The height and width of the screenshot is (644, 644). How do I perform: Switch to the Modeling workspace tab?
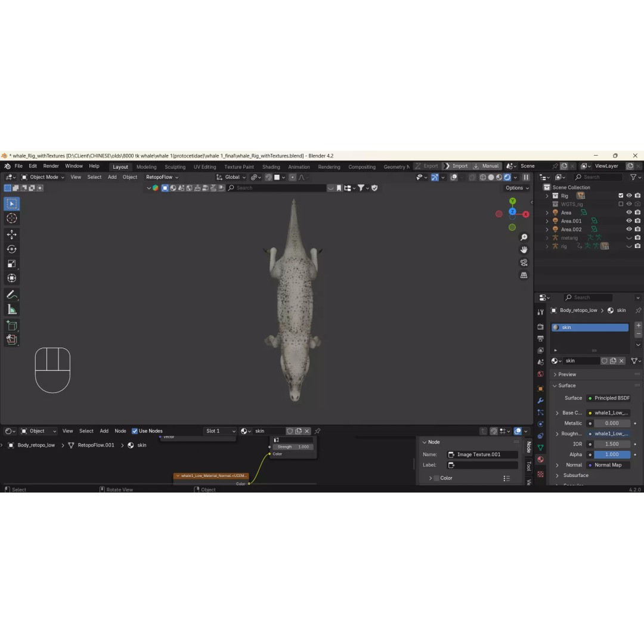click(147, 167)
